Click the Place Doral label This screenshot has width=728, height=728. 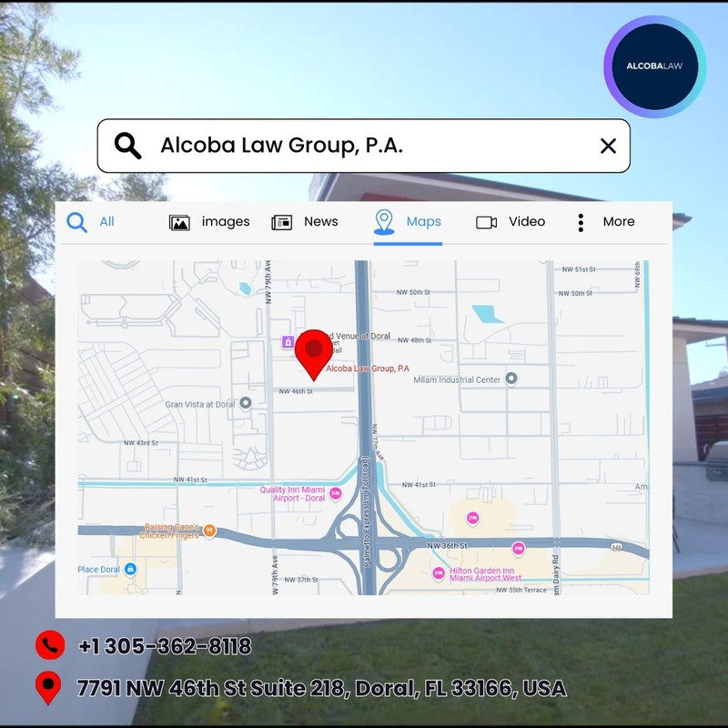[98, 570]
